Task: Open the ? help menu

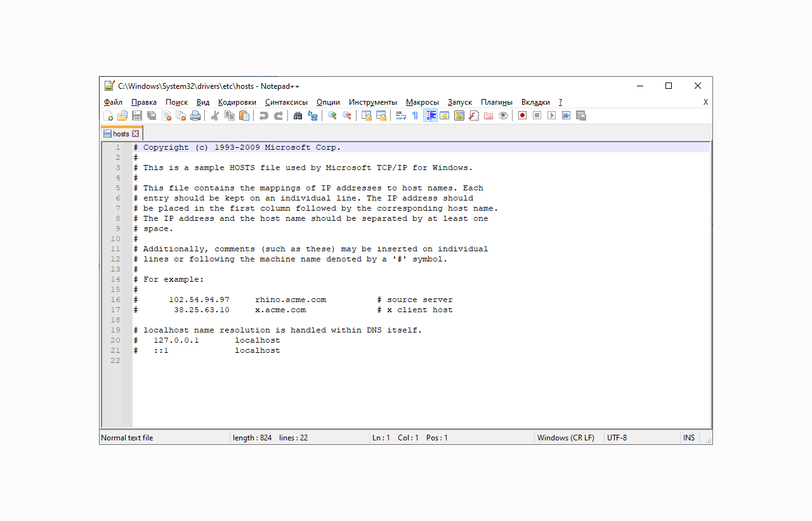Action: tap(560, 102)
